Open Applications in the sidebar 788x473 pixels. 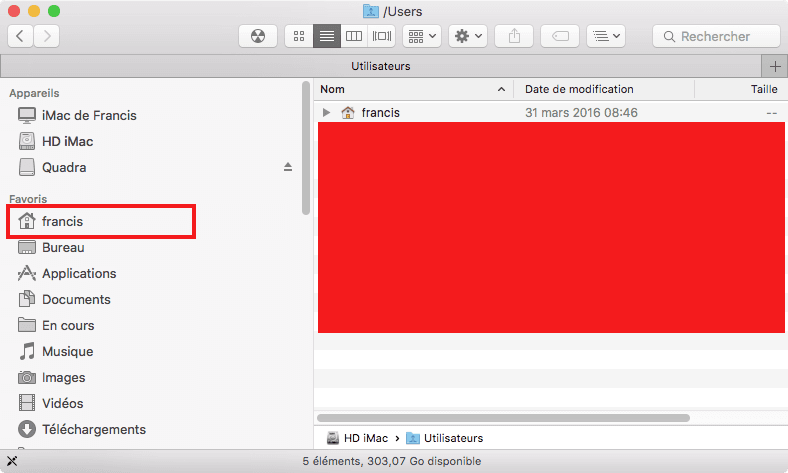[x=79, y=273]
